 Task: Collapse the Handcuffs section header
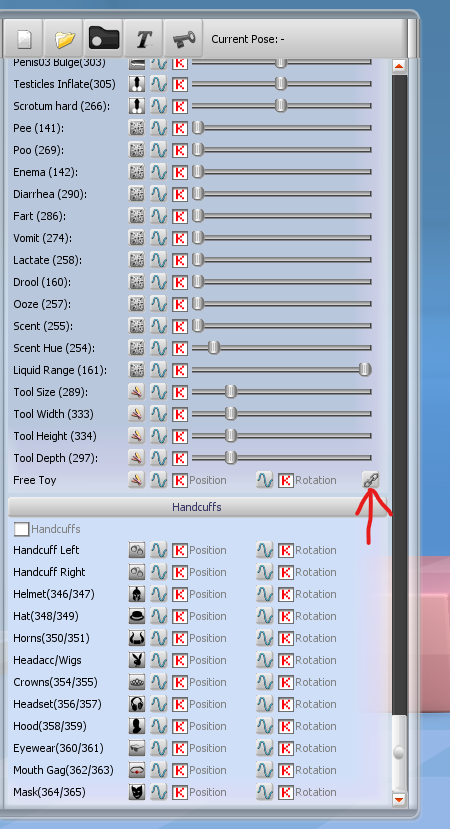197,507
